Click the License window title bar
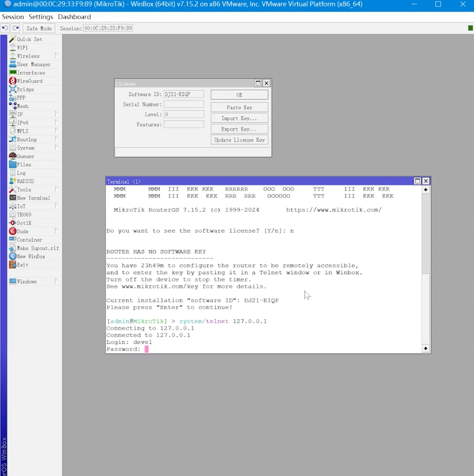 184,83
